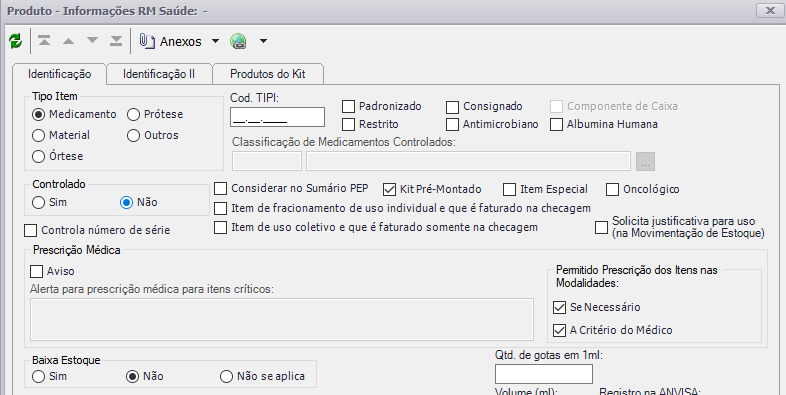This screenshot has width=786, height=395.
Task: Click the controlled medication classification code field
Action: [267, 161]
